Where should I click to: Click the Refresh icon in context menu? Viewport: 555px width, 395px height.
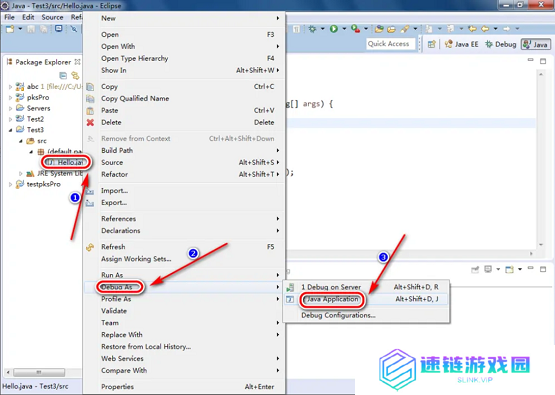click(x=90, y=247)
